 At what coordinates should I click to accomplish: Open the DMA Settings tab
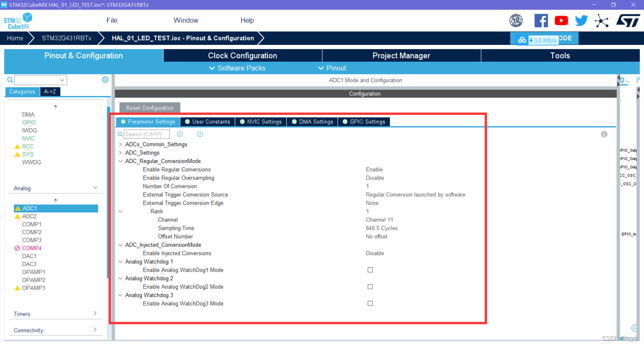[313, 122]
